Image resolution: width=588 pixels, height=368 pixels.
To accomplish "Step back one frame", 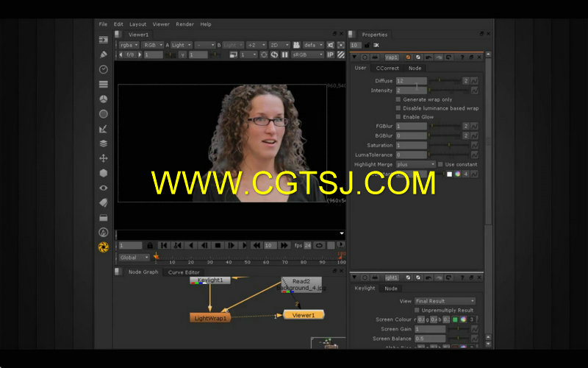I will (204, 246).
